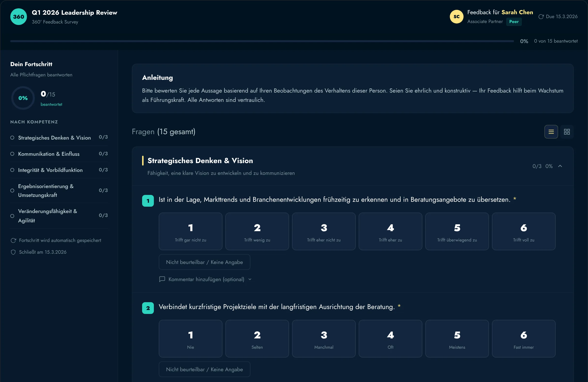The width and height of the screenshot is (588, 382).
Task: Open Kommunikation & Einfluss in sidebar
Action: click(59, 154)
